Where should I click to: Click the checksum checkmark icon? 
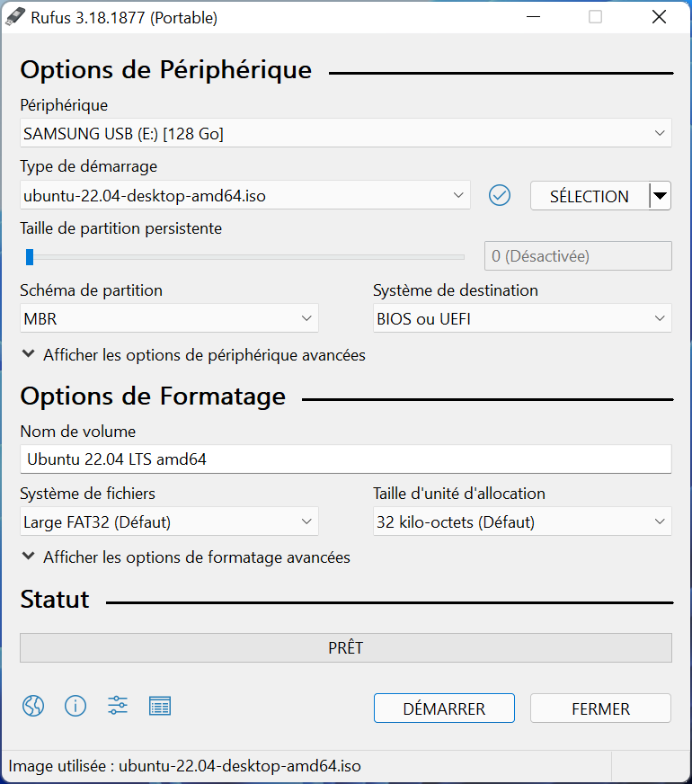pos(499,195)
